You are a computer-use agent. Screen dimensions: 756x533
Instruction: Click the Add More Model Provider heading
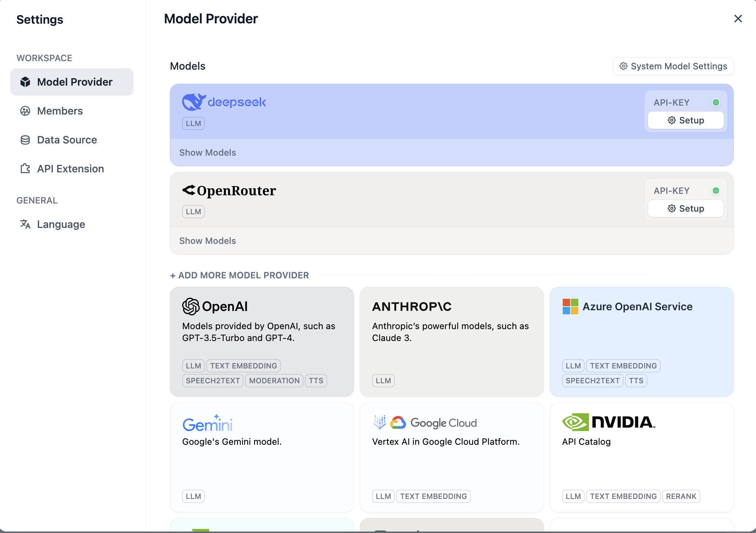(x=239, y=275)
